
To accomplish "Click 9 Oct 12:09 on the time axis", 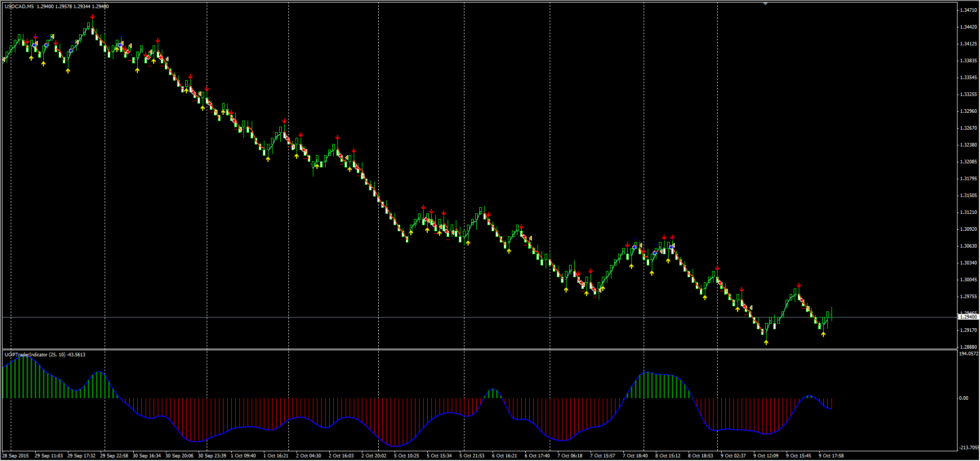I will 766,456.
